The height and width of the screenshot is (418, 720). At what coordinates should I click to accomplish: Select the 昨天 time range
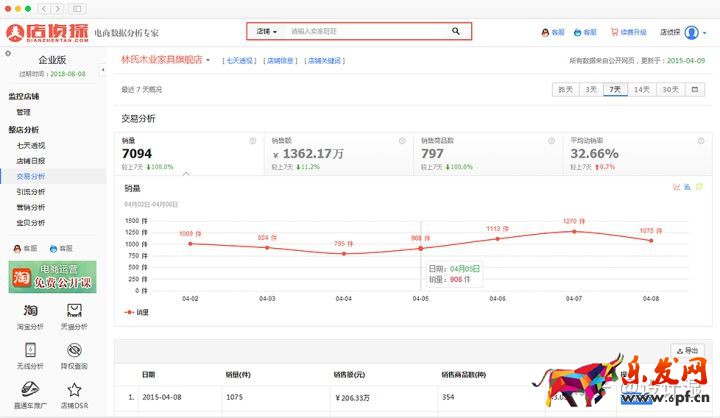(565, 89)
